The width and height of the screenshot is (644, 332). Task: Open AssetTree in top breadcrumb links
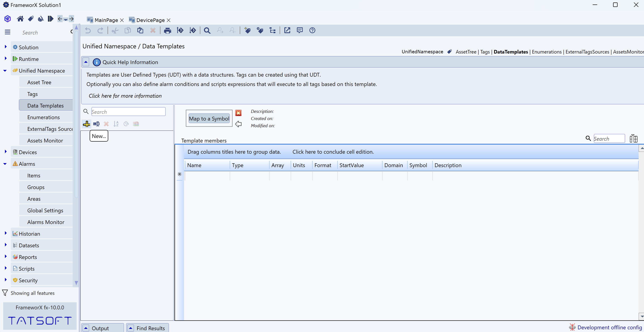(466, 52)
